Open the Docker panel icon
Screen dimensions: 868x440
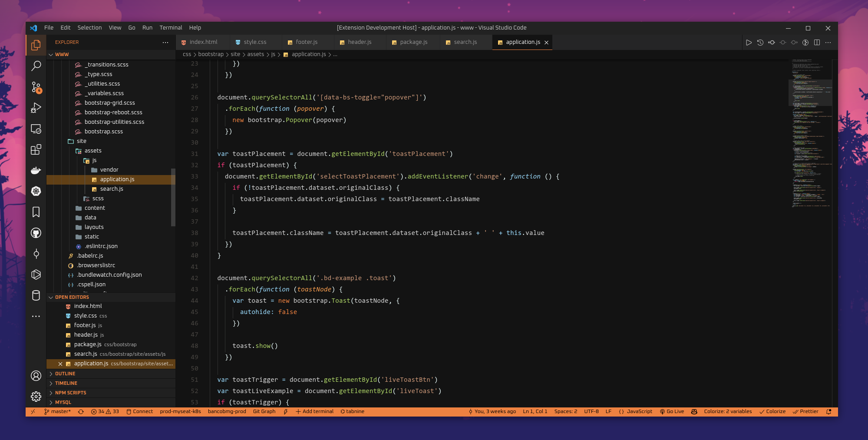point(36,170)
